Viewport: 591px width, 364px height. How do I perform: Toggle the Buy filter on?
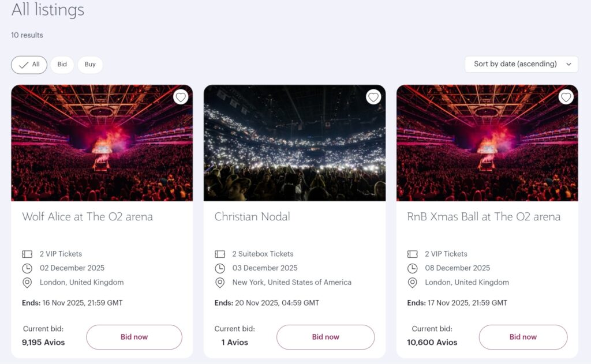(x=90, y=65)
